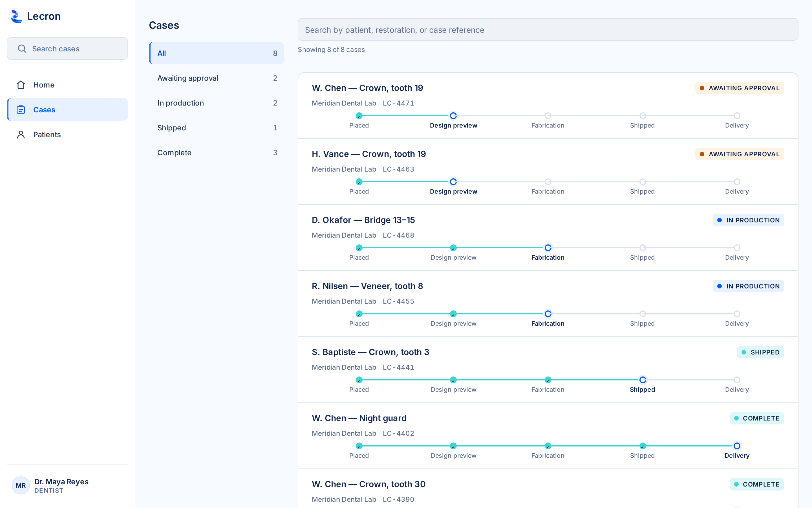Show only Complete cases
The width and height of the screenshot is (812, 508).
[x=217, y=152]
